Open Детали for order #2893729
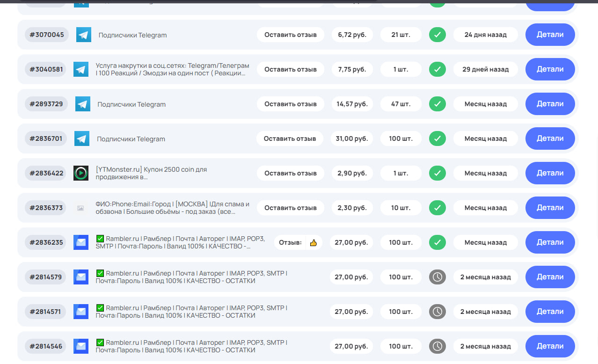The height and width of the screenshot is (364, 598). [x=550, y=104]
